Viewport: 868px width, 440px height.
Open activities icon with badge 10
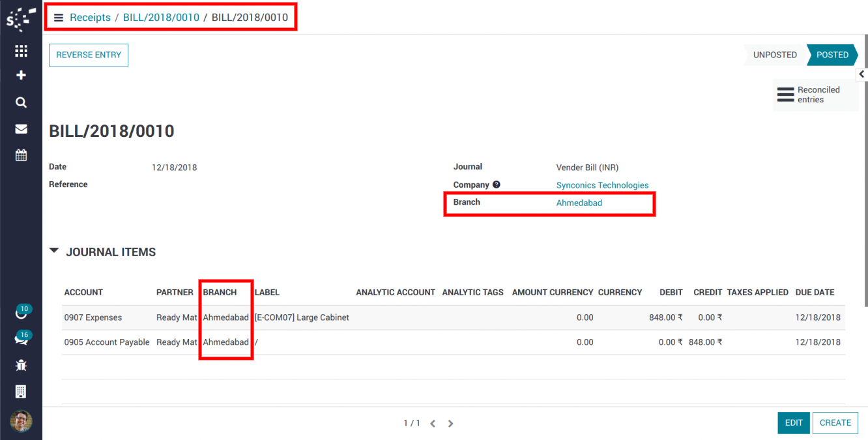[21, 314]
